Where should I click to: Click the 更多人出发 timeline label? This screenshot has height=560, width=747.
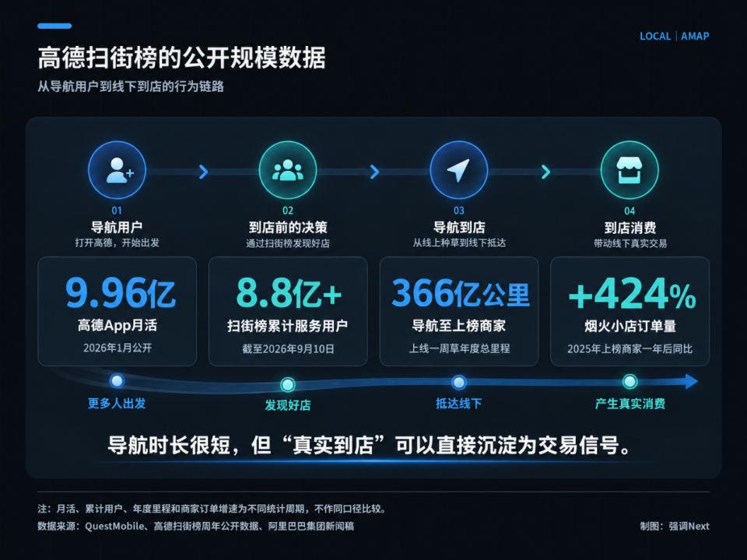pos(117,404)
